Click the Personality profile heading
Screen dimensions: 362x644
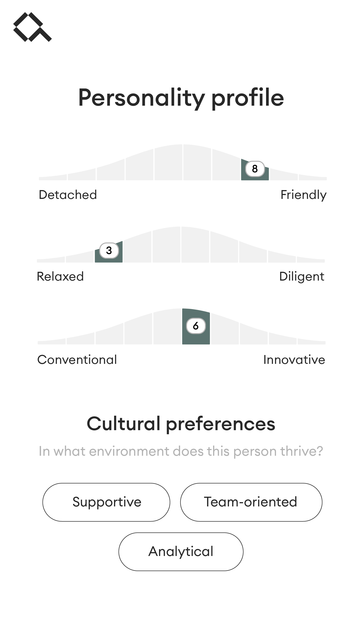[x=181, y=98]
